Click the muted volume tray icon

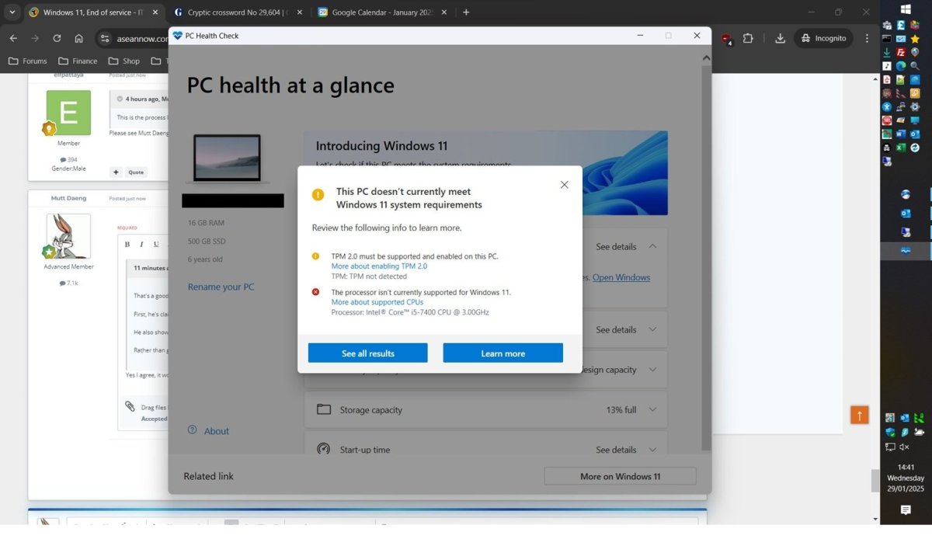pyautogui.click(x=905, y=447)
